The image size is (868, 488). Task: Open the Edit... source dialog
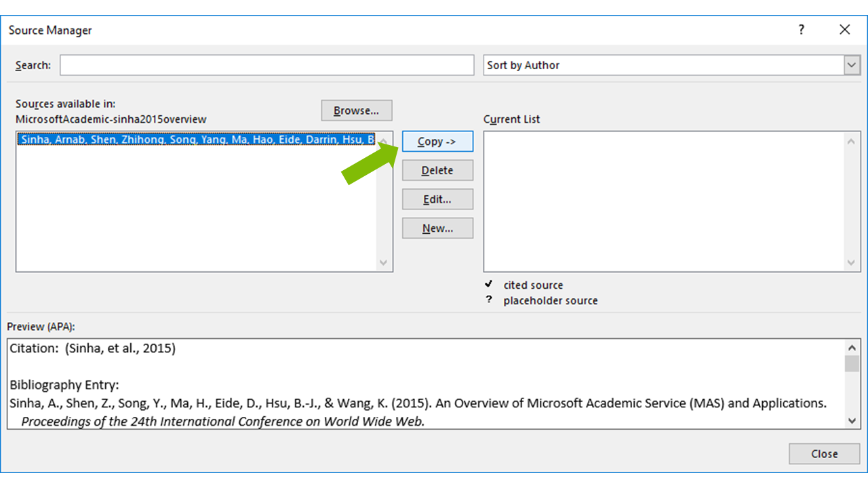coord(437,199)
